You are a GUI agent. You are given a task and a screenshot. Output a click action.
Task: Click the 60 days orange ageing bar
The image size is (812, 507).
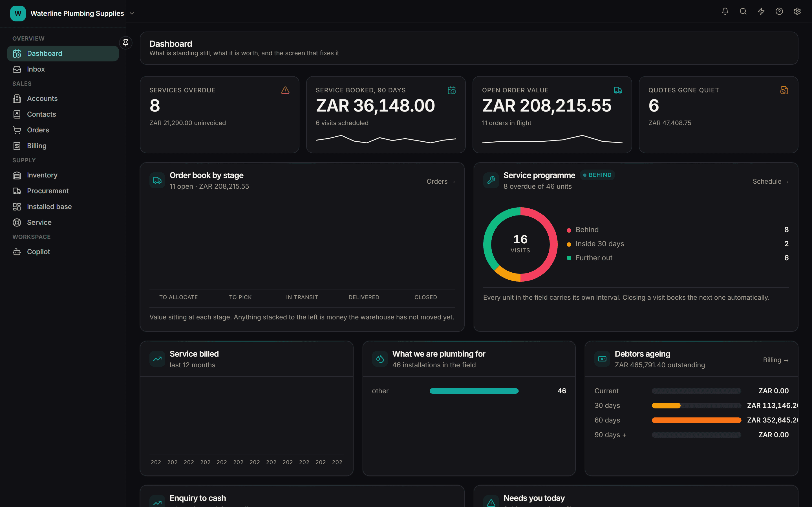tap(696, 420)
